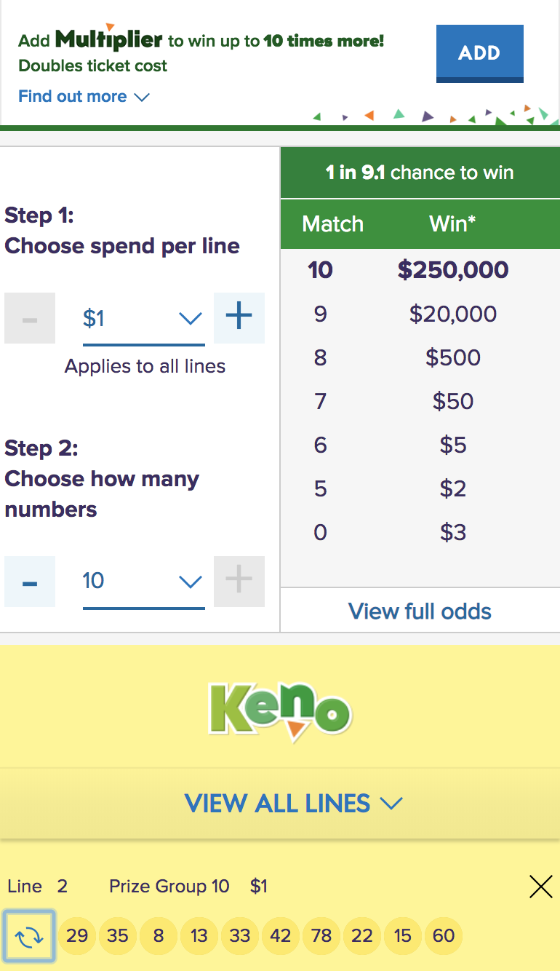Viewport: 560px width, 971px height.
Task: Open the spend per line dropdown
Action: [x=191, y=318]
